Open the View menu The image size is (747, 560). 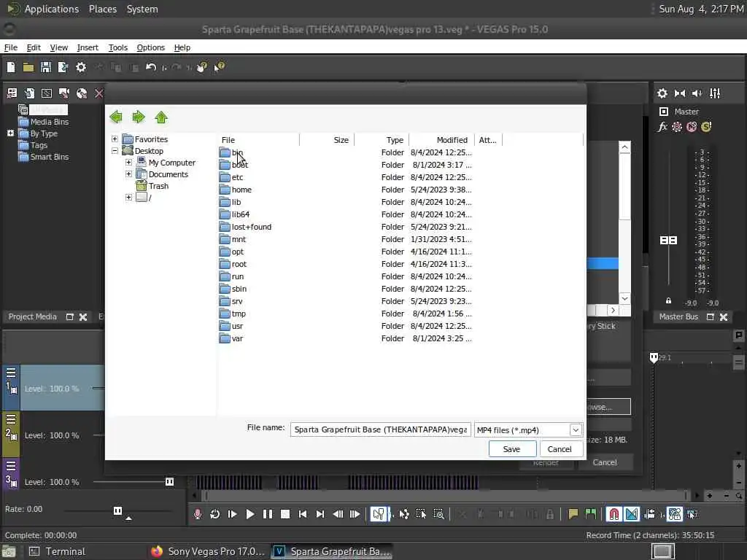[x=58, y=47]
